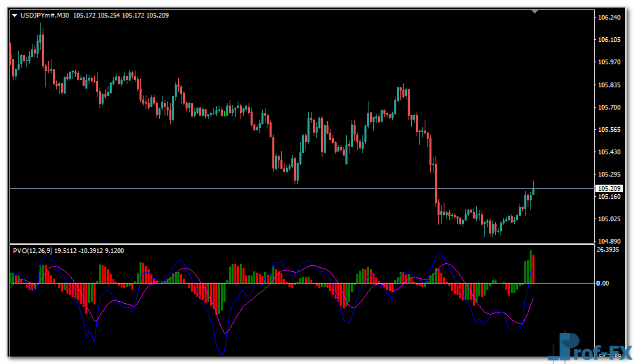Click the 105.700 price scale label
Image resolution: width=634 pixels, height=364 pixels.
[610, 107]
